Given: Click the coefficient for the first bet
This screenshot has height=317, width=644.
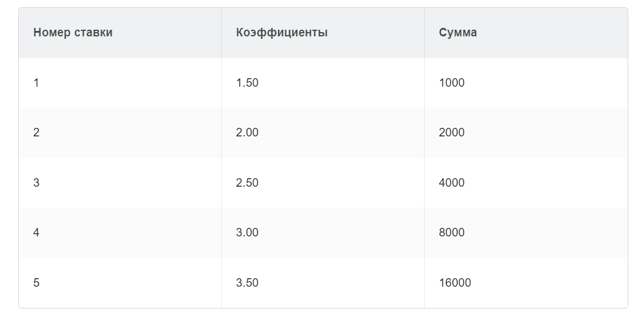Looking at the screenshot, I should 247,83.
